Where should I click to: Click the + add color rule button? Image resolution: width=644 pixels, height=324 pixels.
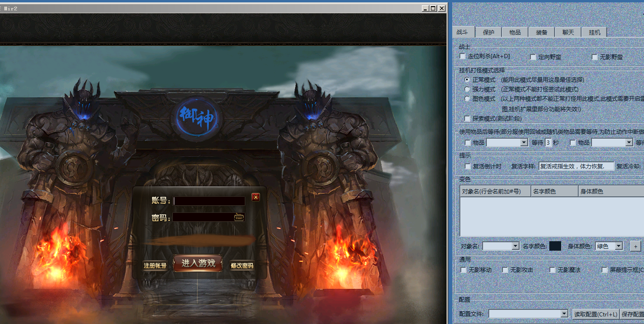635,246
